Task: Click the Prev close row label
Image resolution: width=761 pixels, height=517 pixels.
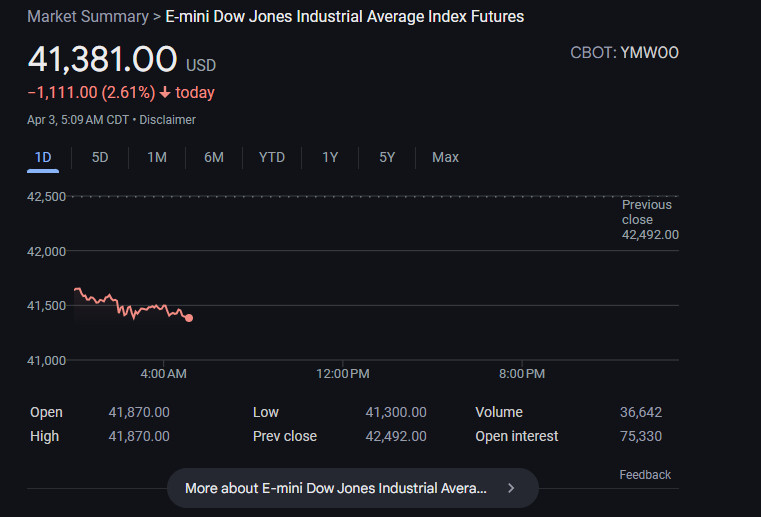Action: pos(285,436)
